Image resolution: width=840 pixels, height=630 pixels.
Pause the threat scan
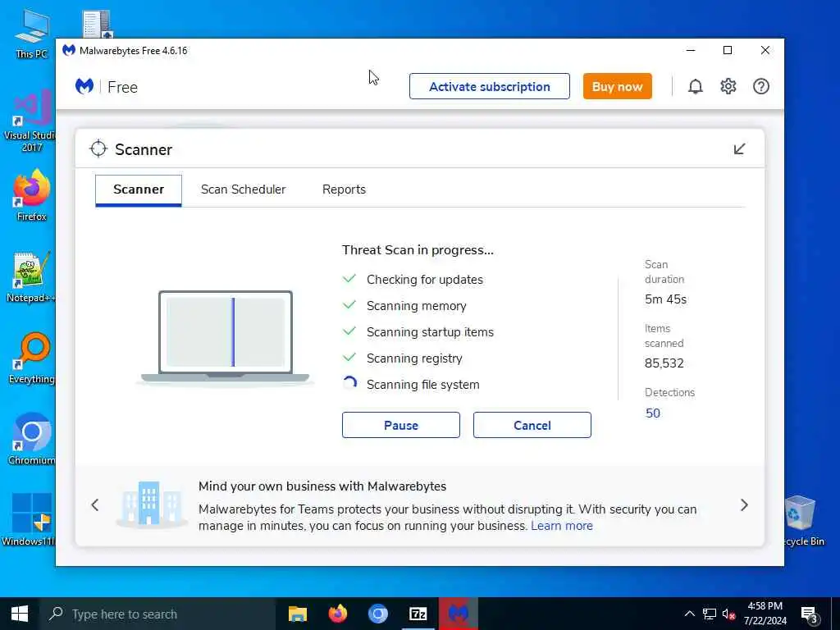(400, 425)
